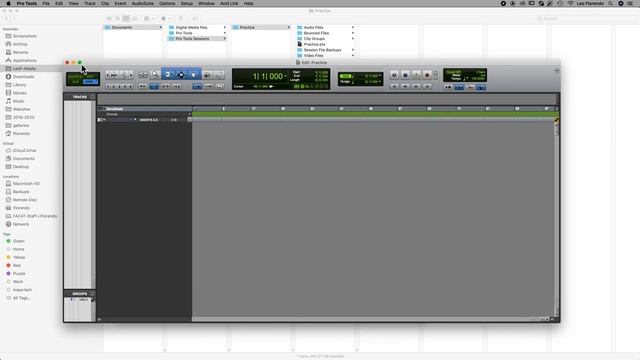Screen dimensions: 640x360
Task: Open the Track menu
Action: (89, 3)
